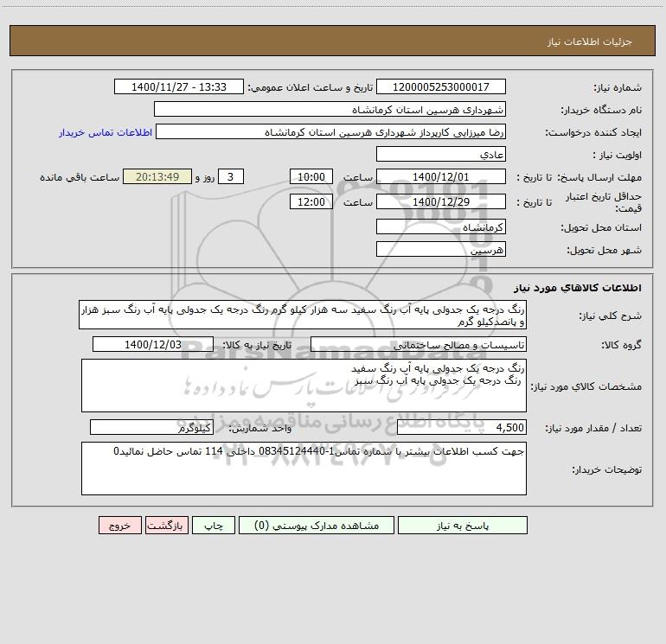Click the تعداد / مقدار مورد نیاز label
The height and width of the screenshot is (644, 666).
[593, 429]
